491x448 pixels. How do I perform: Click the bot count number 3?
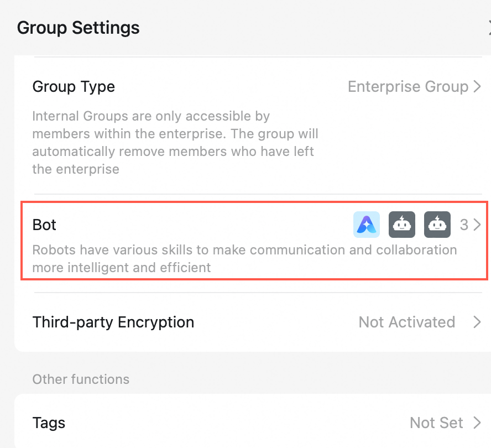pyautogui.click(x=464, y=225)
